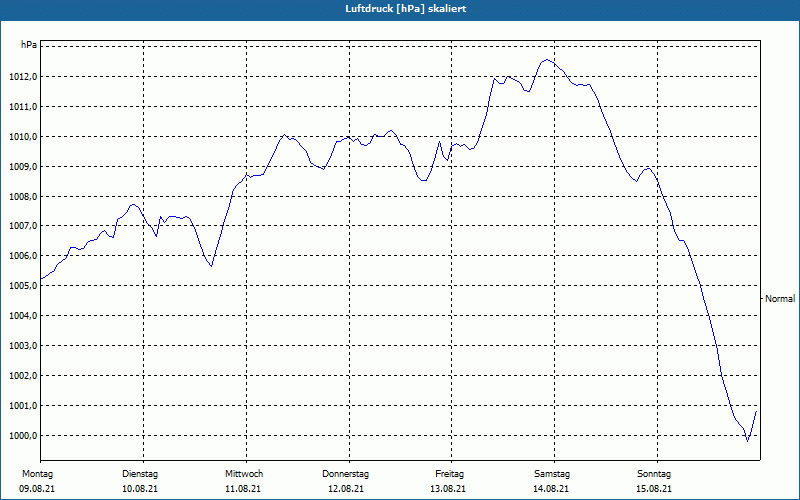Click the 10.08.21 date label
The width and height of the screenshot is (800, 500).
[140, 489]
